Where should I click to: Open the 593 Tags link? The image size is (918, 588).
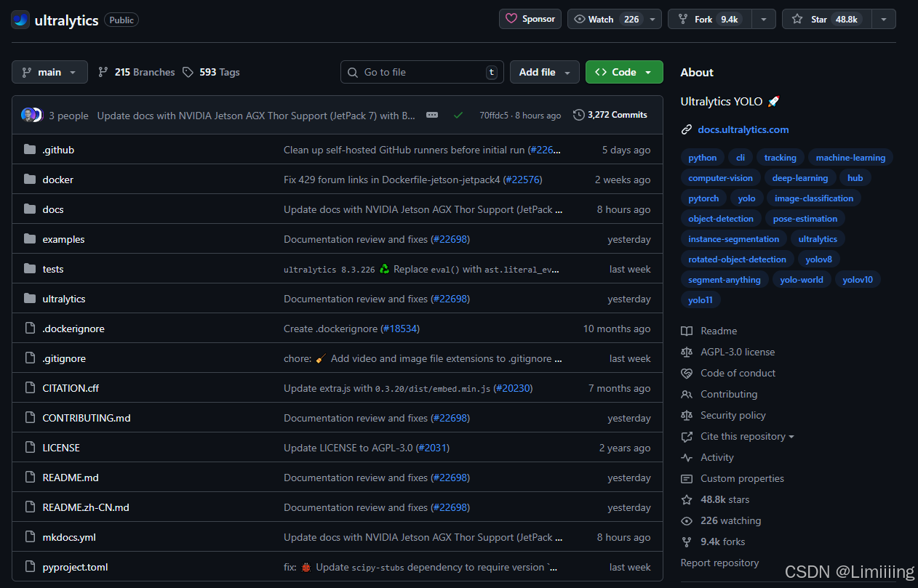[x=211, y=72]
